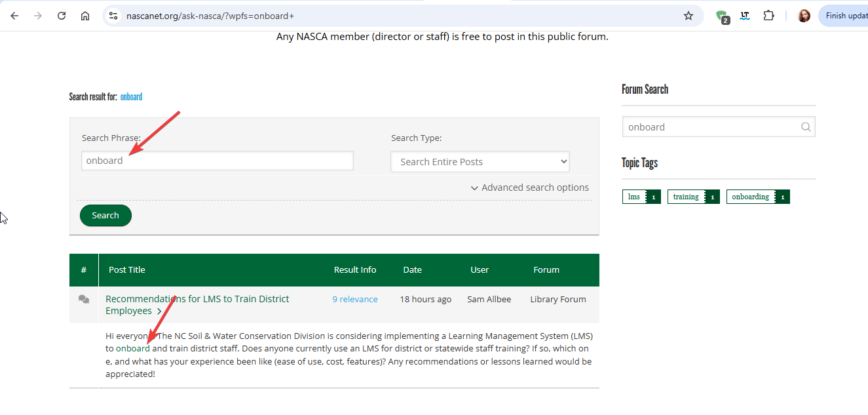Screen dimensions: 868x415
Task: Open the Search Type dropdown
Action: tap(480, 162)
